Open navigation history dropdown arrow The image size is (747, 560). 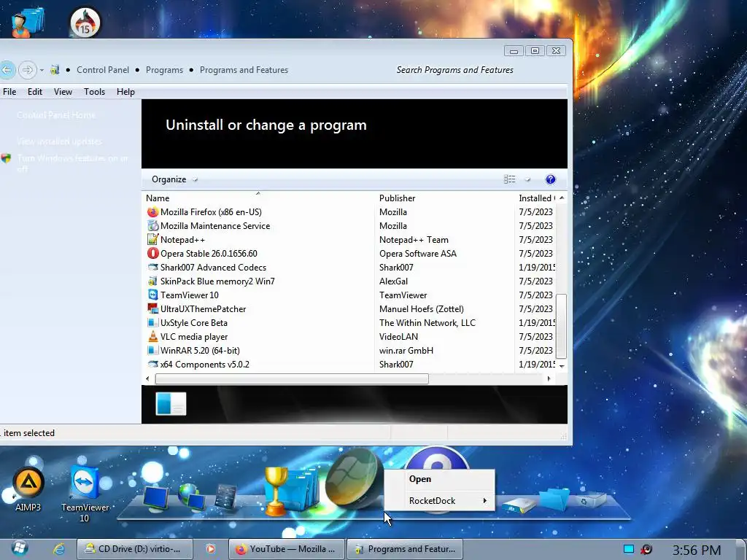42,70
